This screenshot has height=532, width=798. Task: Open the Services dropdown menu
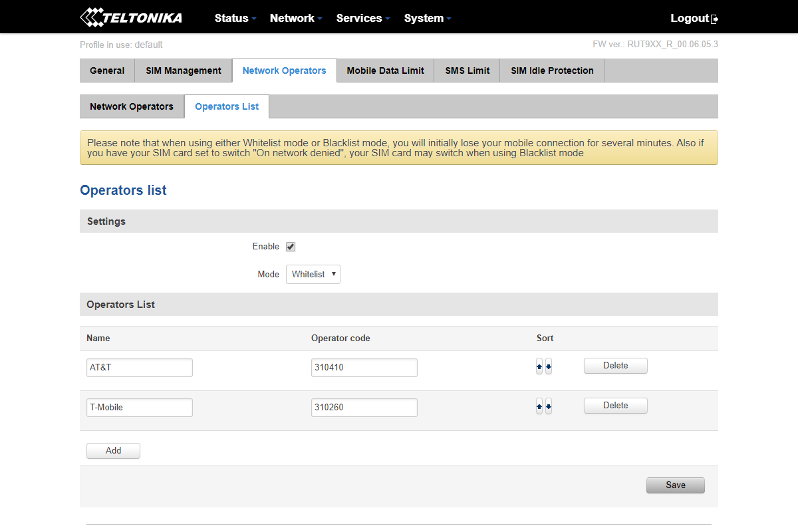point(363,18)
